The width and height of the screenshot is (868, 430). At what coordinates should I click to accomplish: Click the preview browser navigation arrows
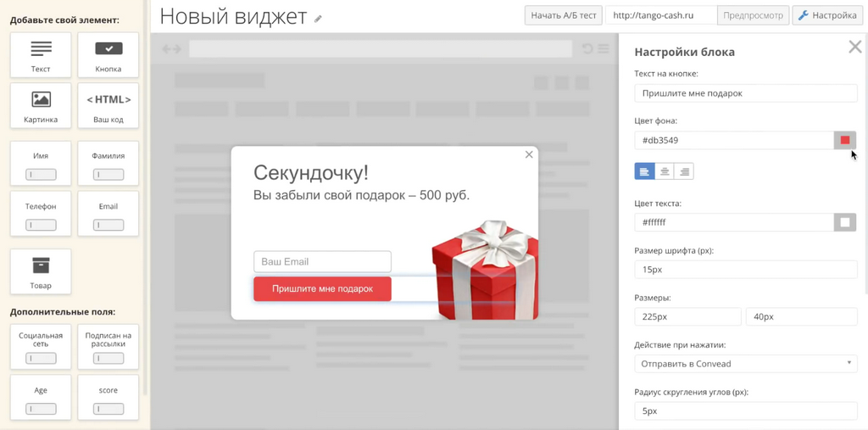[171, 49]
